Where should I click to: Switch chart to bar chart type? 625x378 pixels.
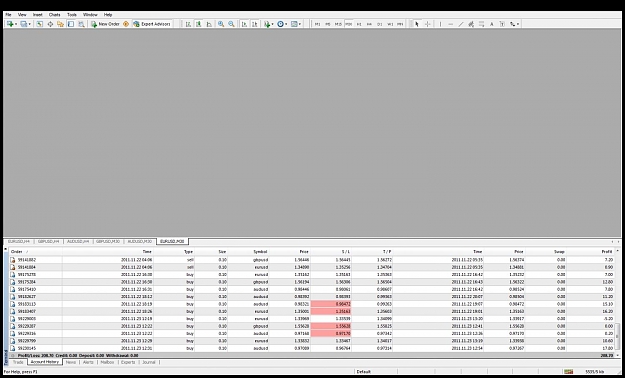[188, 24]
